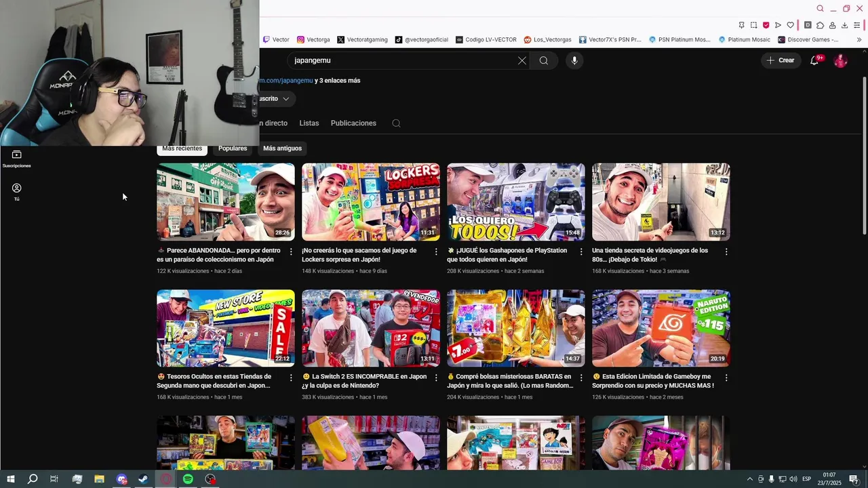This screenshot has width=868, height=488.
Task: Click the magnifier search button beside the search box
Action: pyautogui.click(x=544, y=60)
